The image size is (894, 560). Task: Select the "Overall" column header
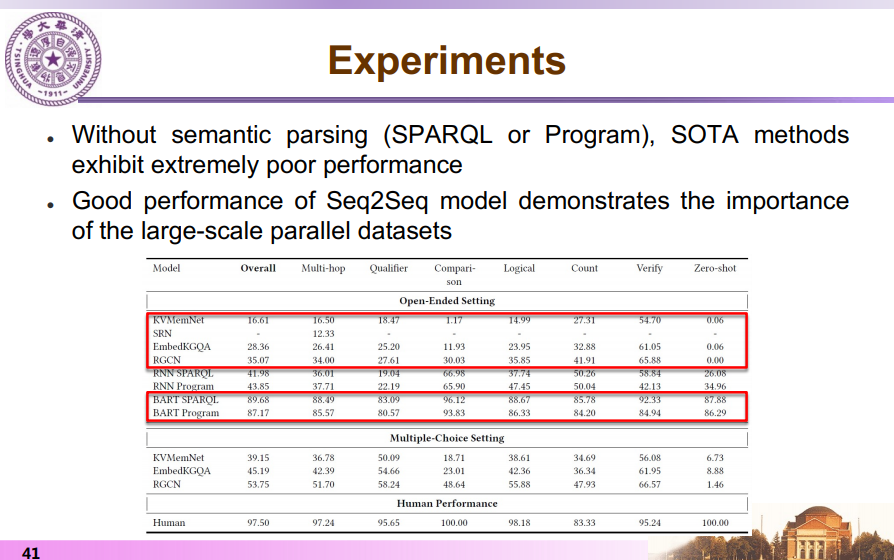pos(258,268)
